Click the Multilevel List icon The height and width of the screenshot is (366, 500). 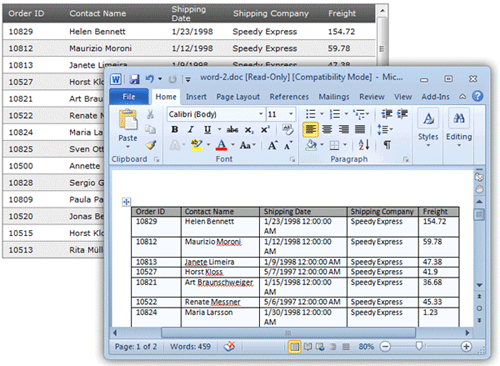point(359,114)
